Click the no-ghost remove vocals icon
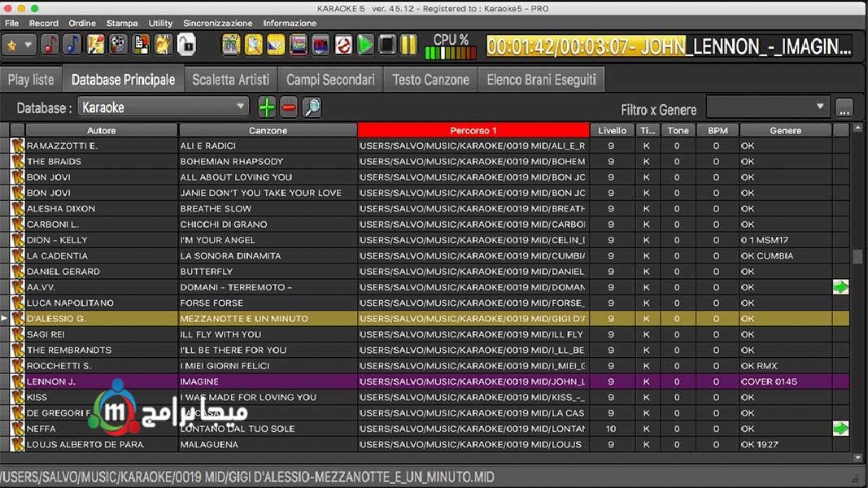Screen dimensions: 868x488 [343, 45]
